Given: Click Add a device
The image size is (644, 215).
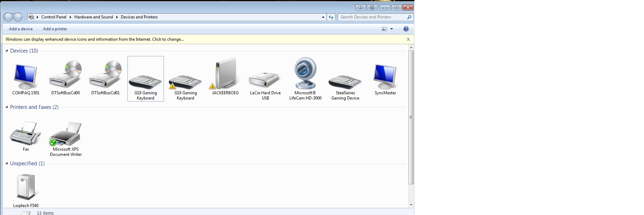Looking at the screenshot, I should tap(21, 29).
